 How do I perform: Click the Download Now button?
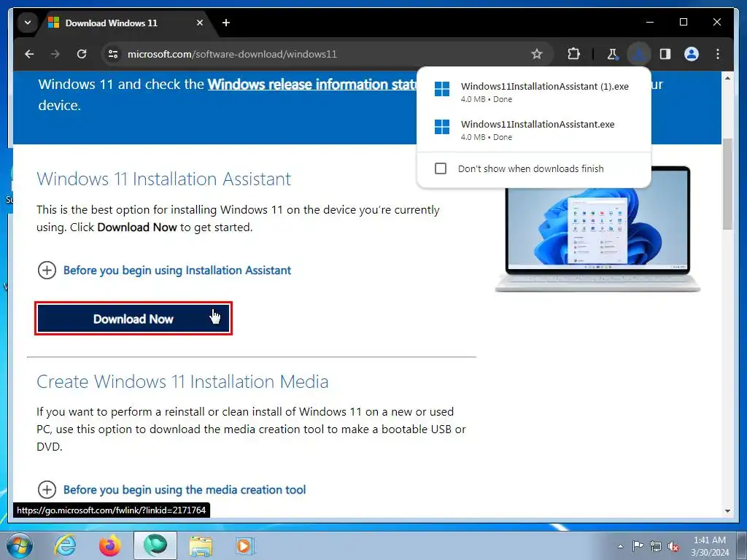(x=133, y=319)
